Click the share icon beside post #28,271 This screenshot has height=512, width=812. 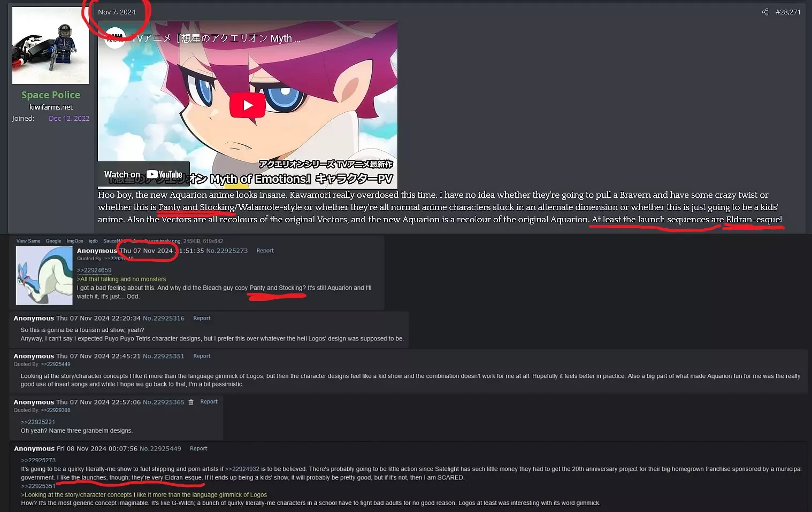765,12
